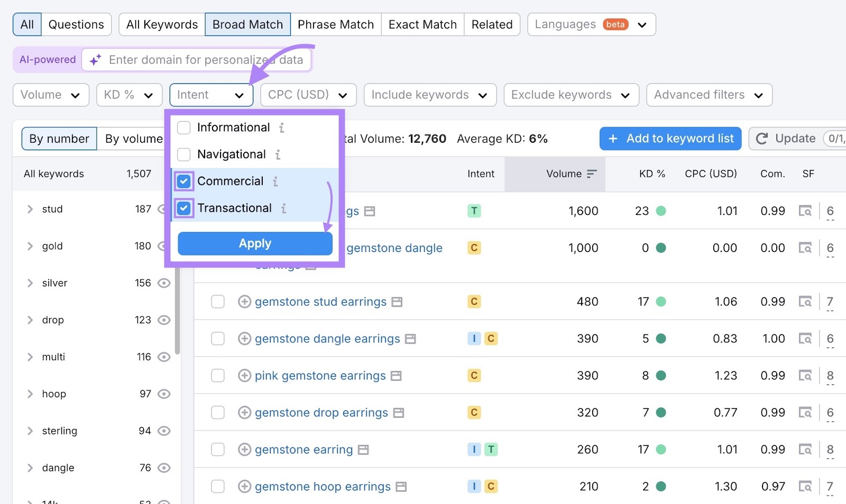The height and width of the screenshot is (504, 846).
Task: Hide the drop keyword group via eye icon
Action: pos(164,320)
